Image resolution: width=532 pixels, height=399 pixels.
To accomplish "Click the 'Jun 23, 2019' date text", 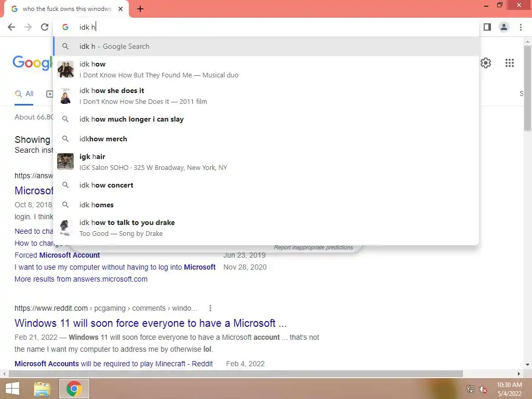I will pos(244,255).
